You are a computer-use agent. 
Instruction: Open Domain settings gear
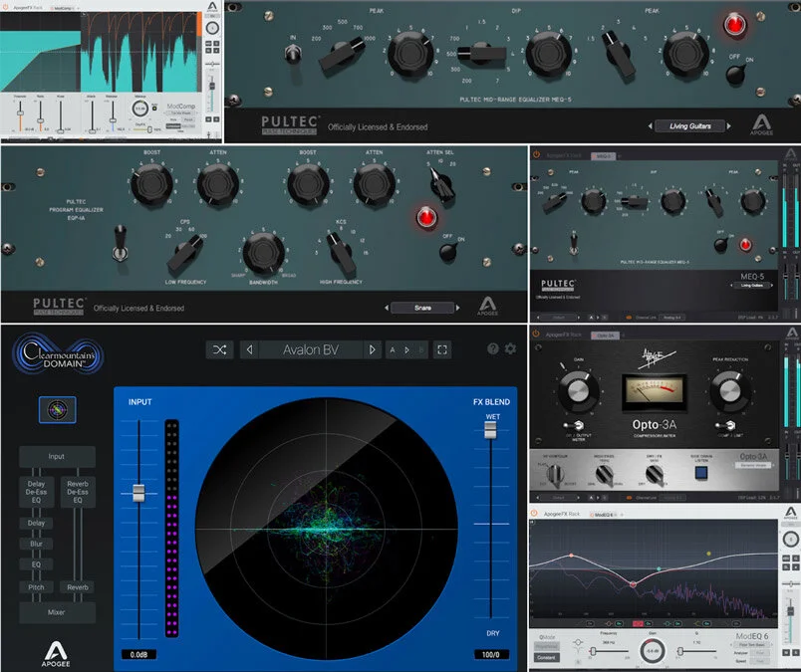click(x=510, y=348)
